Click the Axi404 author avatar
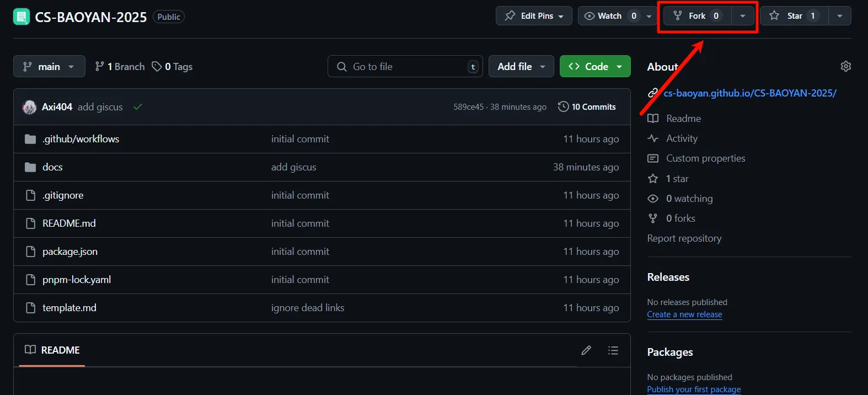The image size is (868, 395). [x=29, y=107]
